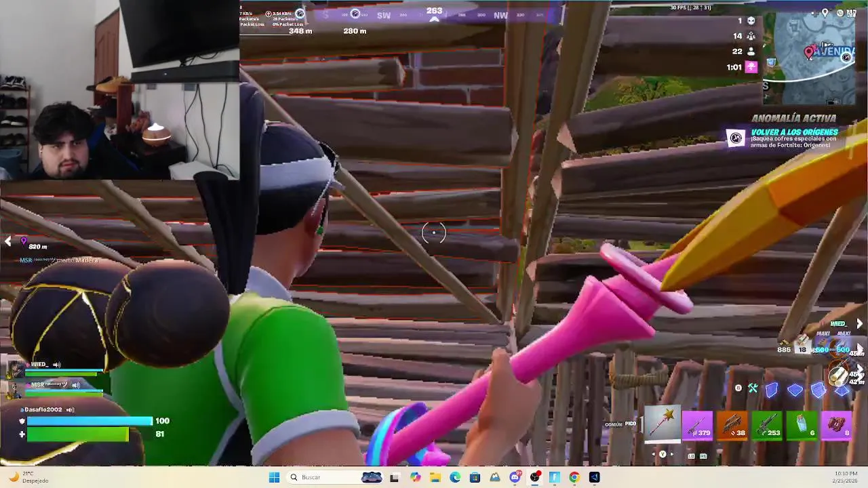The image size is (868, 488).
Task: Click the floor building piece icon
Action: click(795, 390)
